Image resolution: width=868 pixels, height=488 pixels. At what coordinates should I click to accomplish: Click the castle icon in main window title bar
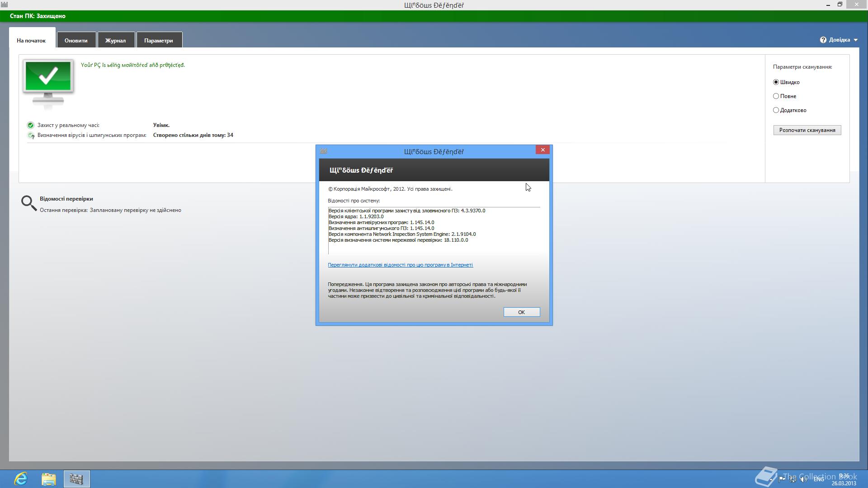4,5
